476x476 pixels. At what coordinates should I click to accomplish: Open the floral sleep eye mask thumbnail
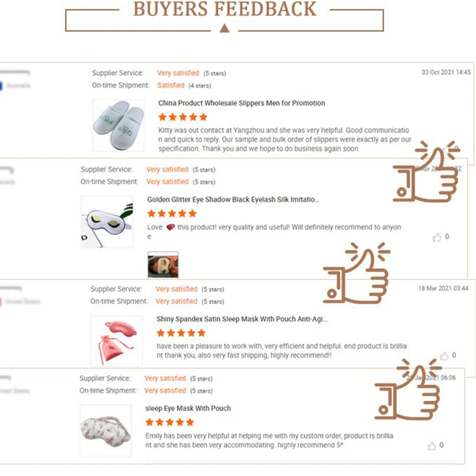pyautogui.click(x=105, y=430)
